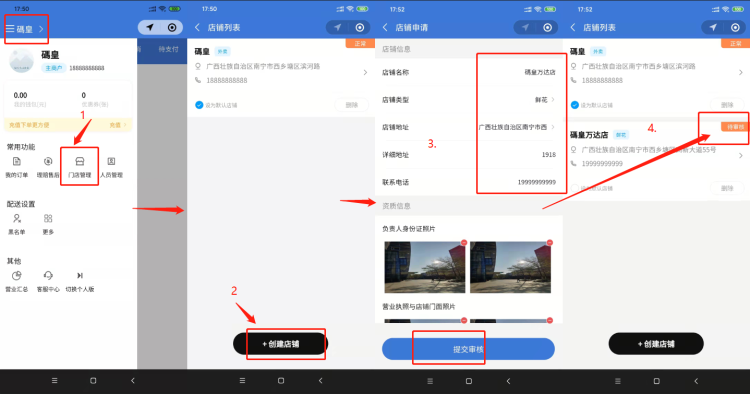Expand 店铺地址 region selector
The width and height of the screenshot is (750, 394).
click(517, 127)
